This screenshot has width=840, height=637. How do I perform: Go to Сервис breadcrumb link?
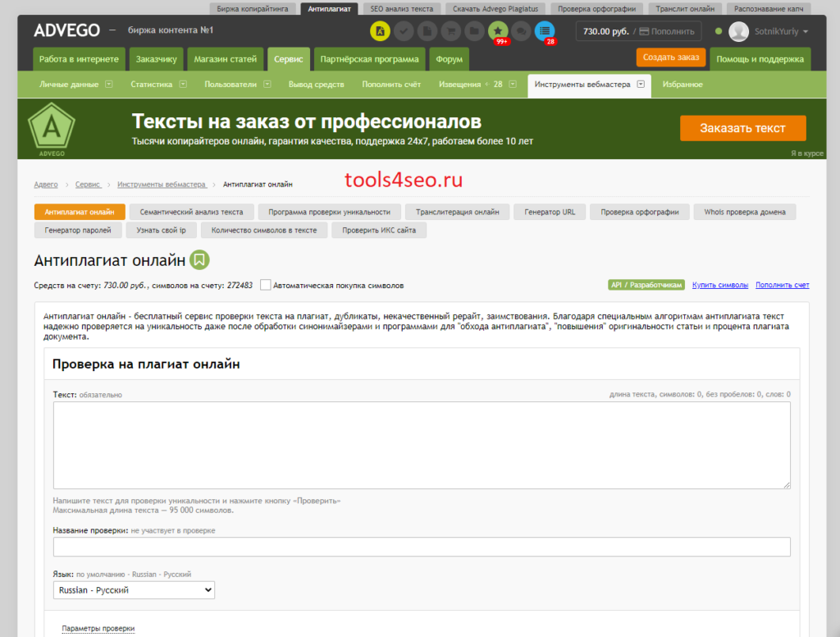pos(88,185)
